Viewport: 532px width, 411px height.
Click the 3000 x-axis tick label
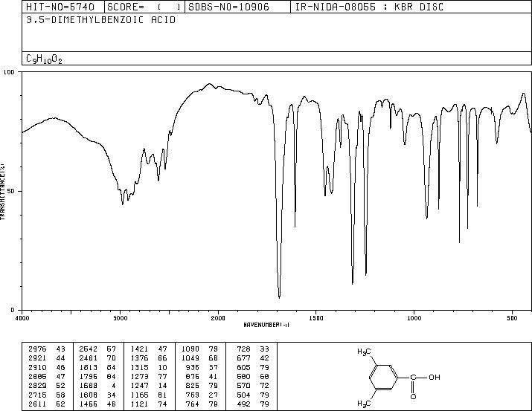point(120,318)
